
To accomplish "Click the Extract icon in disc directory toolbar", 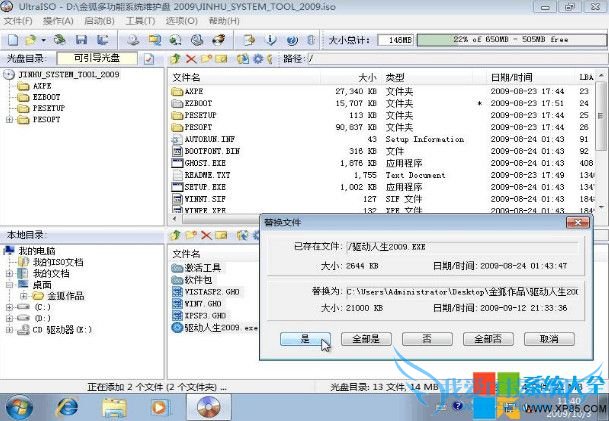I will coord(243,59).
